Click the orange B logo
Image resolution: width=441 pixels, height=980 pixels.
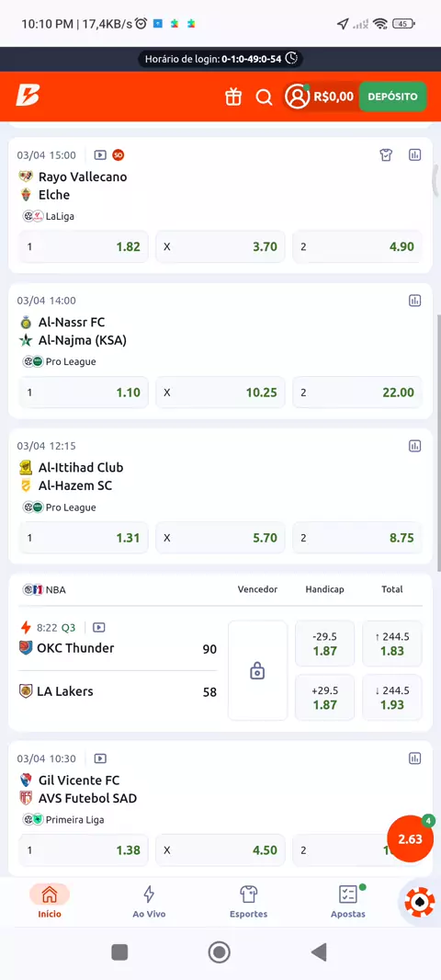(x=28, y=97)
